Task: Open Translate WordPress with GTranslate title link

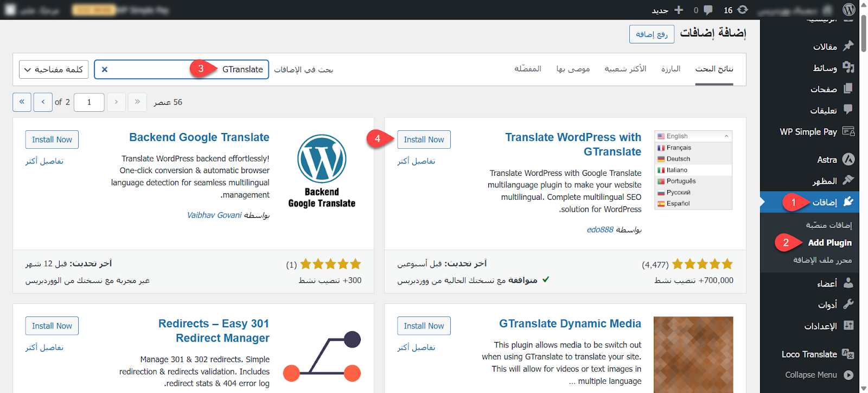Action: [573, 144]
